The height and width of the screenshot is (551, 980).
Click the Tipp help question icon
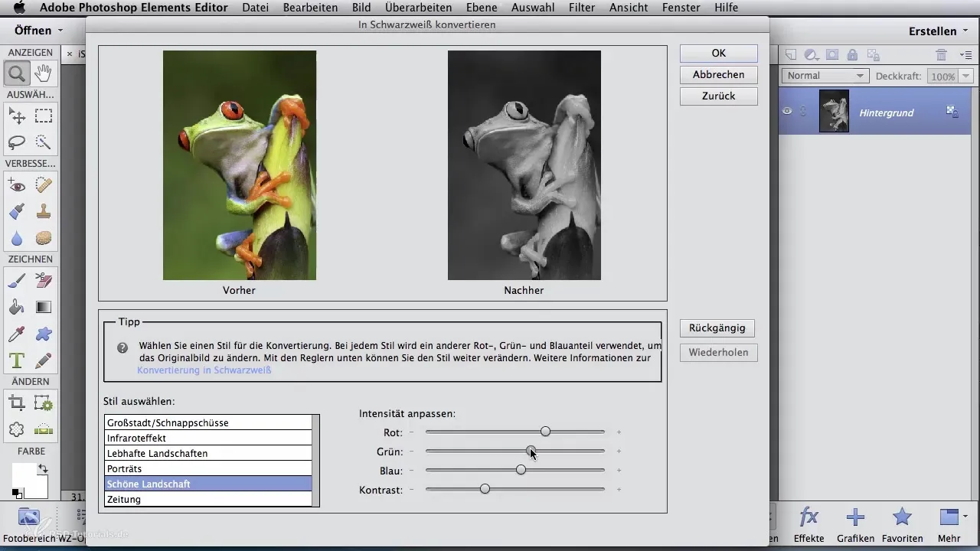click(x=122, y=347)
